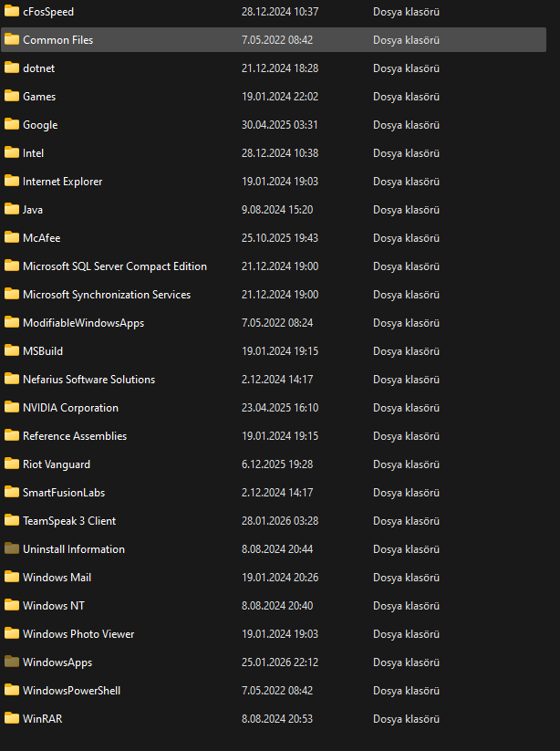
Task: Select the "Google" folder name
Action: click(x=40, y=125)
